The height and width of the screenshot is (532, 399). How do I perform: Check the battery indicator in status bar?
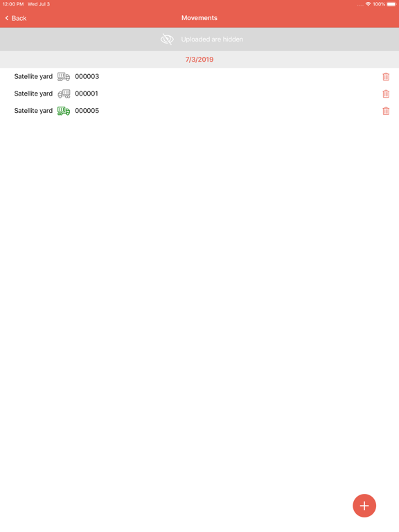point(391,4)
